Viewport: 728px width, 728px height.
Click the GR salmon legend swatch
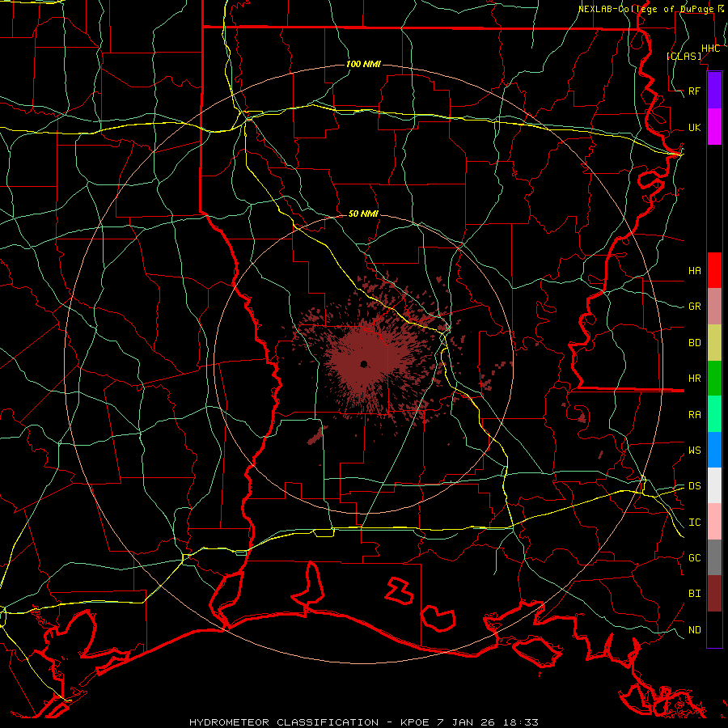point(714,307)
